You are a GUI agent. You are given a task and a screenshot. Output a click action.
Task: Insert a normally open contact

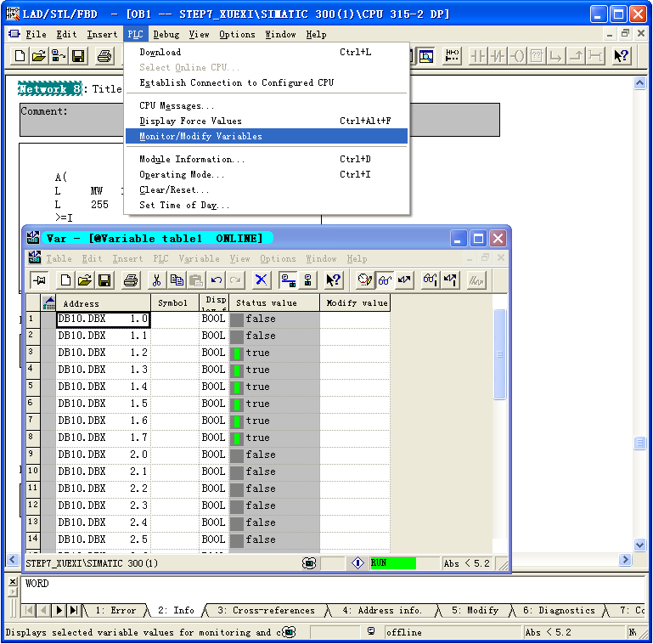coord(478,55)
